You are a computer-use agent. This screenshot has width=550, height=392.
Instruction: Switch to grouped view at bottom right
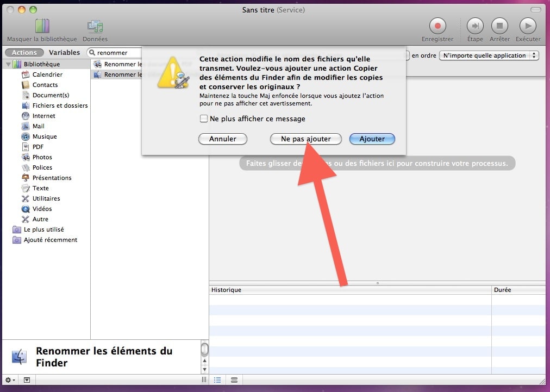234,380
